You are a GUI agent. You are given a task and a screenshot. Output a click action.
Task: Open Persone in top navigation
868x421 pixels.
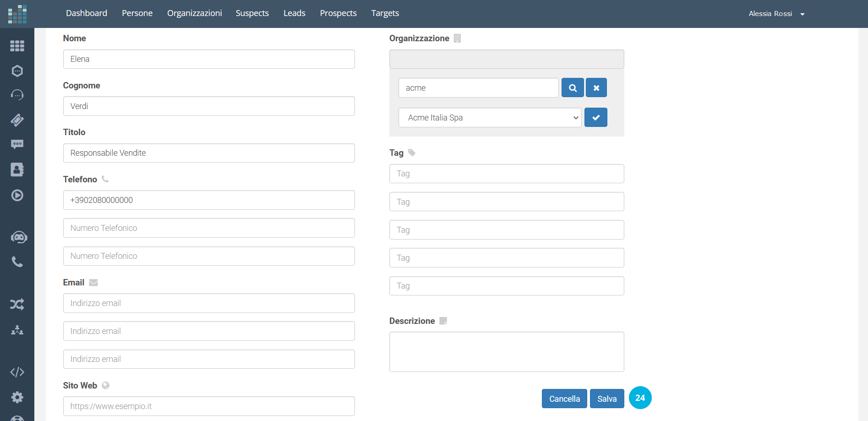click(137, 13)
